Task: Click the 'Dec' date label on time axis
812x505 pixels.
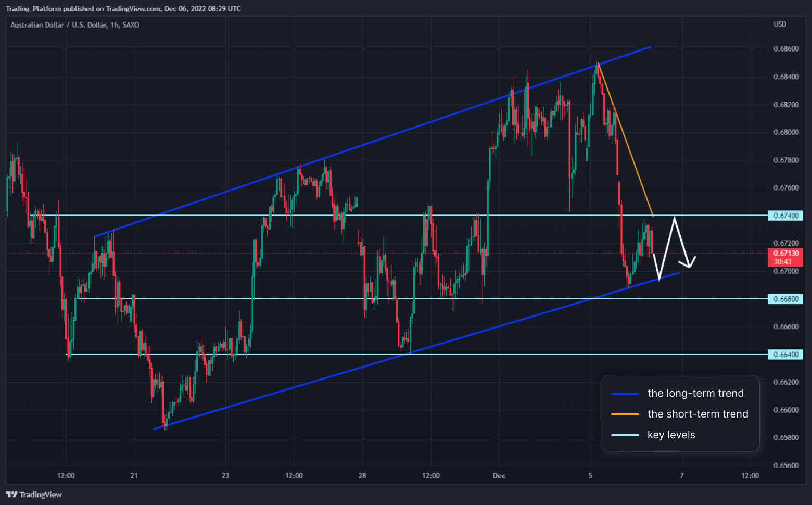Action: pos(499,476)
